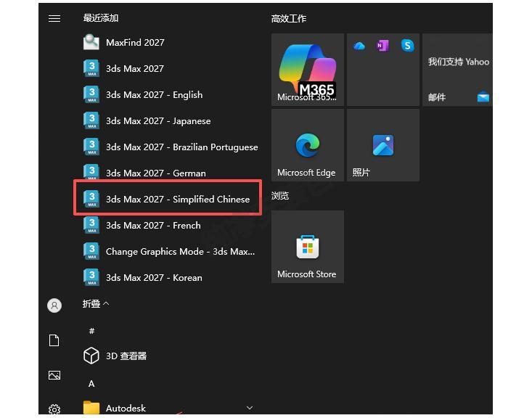Screen dimensions: 532x418
Task: Click the Skype icon in tile folder
Action: 407,46
